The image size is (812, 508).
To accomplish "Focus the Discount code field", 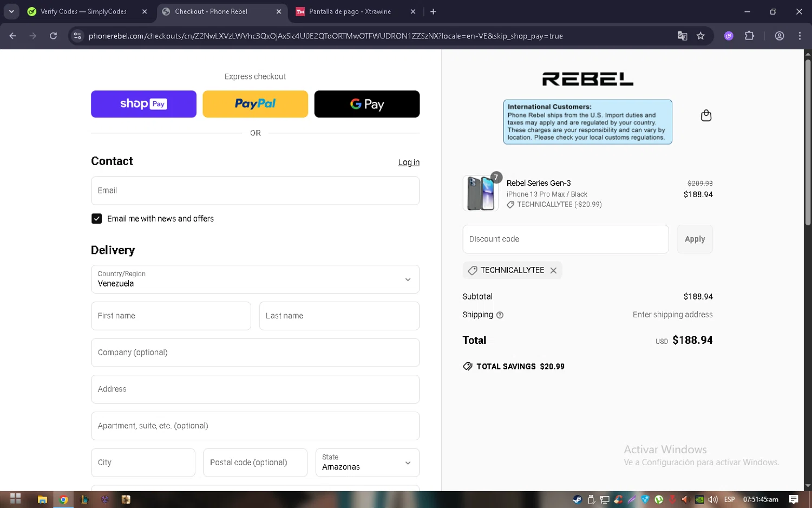I will [x=566, y=239].
